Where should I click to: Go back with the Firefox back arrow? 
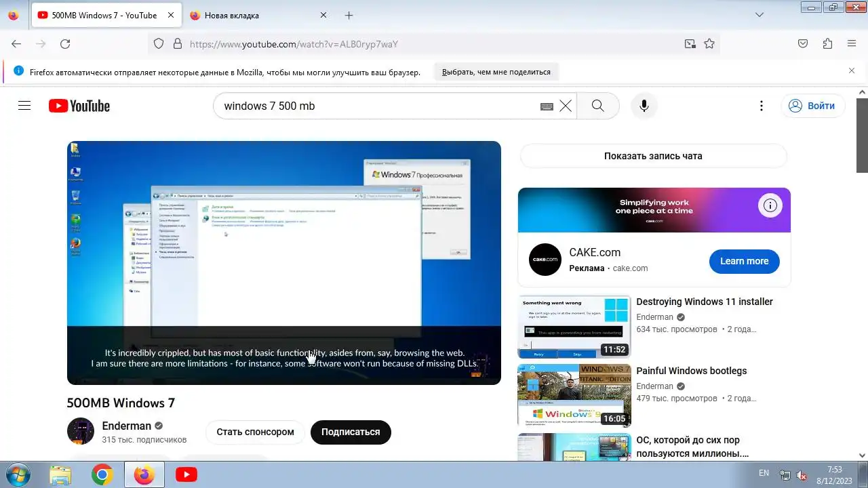(16, 44)
